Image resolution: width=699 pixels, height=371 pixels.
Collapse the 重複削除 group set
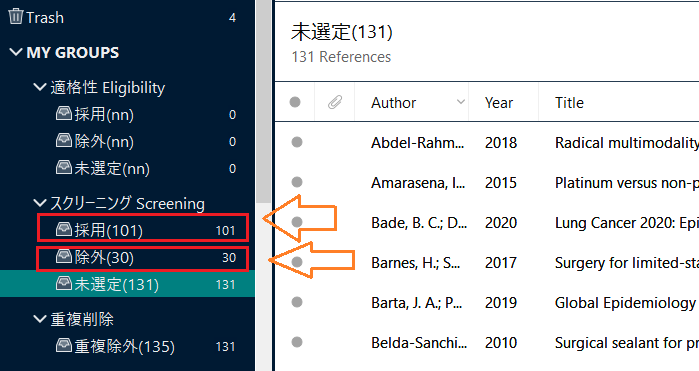(x=40, y=319)
